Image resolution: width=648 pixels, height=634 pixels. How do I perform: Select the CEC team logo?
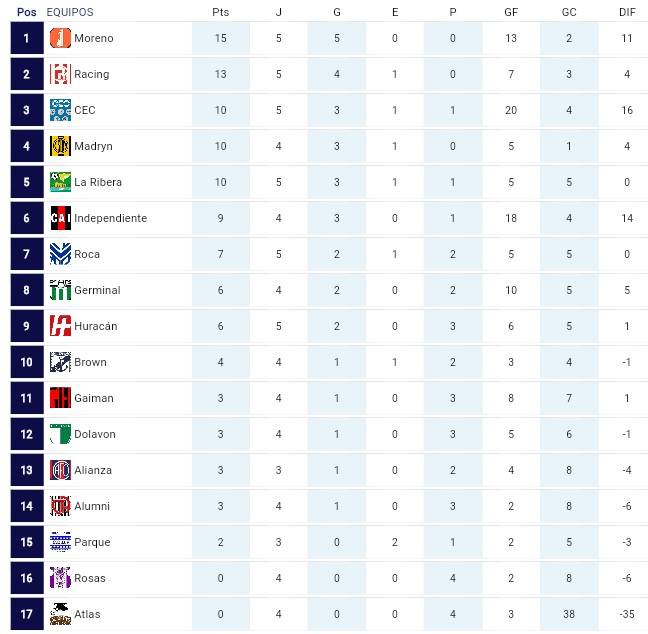pos(60,110)
